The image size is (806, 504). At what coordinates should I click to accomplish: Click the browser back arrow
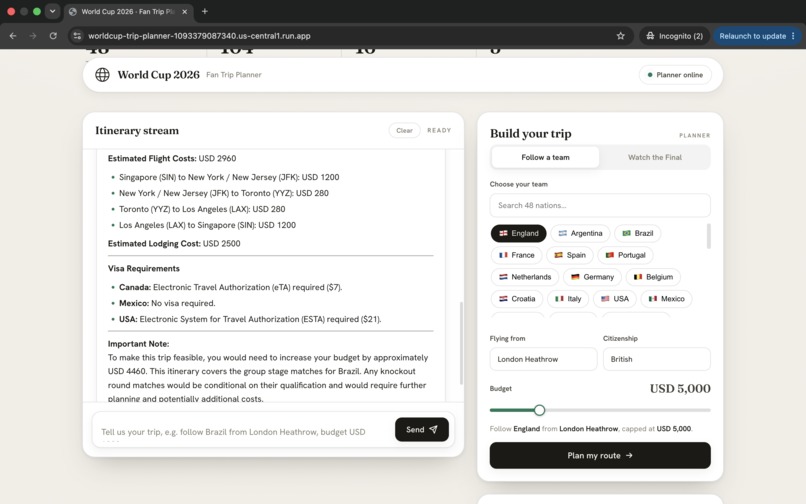pyautogui.click(x=13, y=36)
